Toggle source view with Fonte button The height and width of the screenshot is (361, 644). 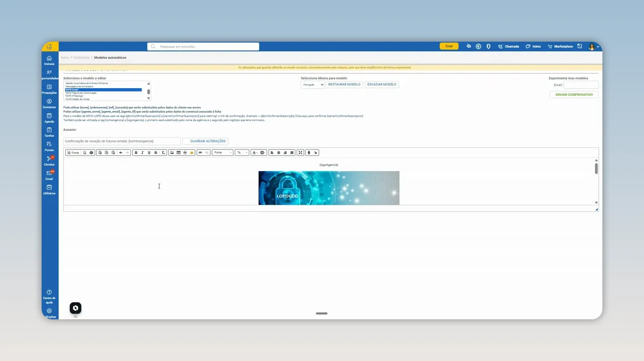coord(73,153)
